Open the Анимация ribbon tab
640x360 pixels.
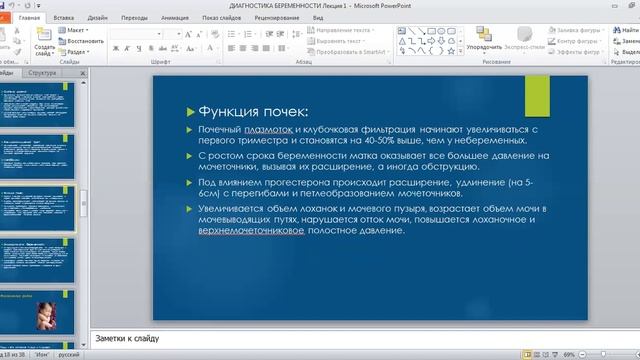[x=175, y=18]
